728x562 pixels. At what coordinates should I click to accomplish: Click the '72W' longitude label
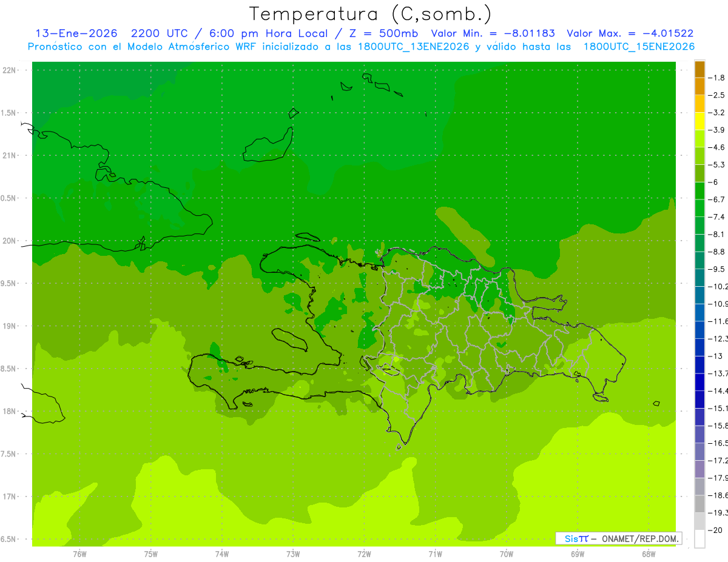tap(364, 554)
